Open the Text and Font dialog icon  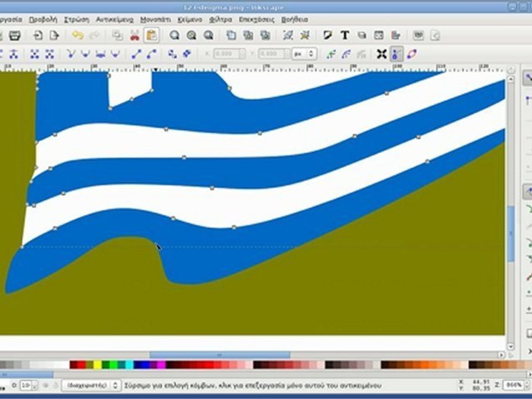click(x=345, y=35)
